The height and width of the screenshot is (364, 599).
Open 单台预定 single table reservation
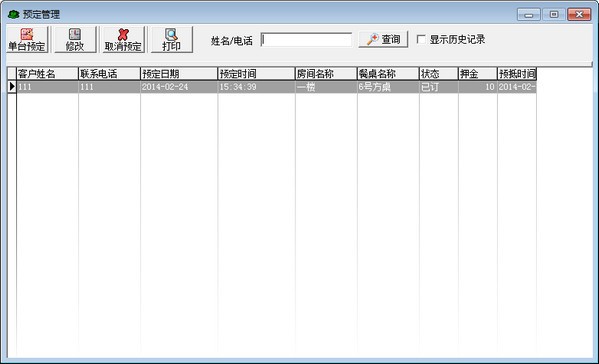[27, 39]
